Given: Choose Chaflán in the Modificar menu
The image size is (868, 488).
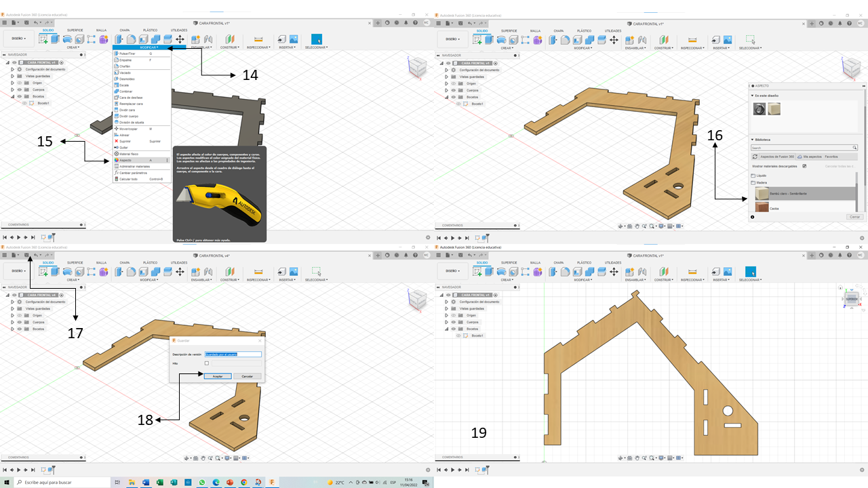Looking at the screenshot, I should pyautogui.click(x=142, y=66).
